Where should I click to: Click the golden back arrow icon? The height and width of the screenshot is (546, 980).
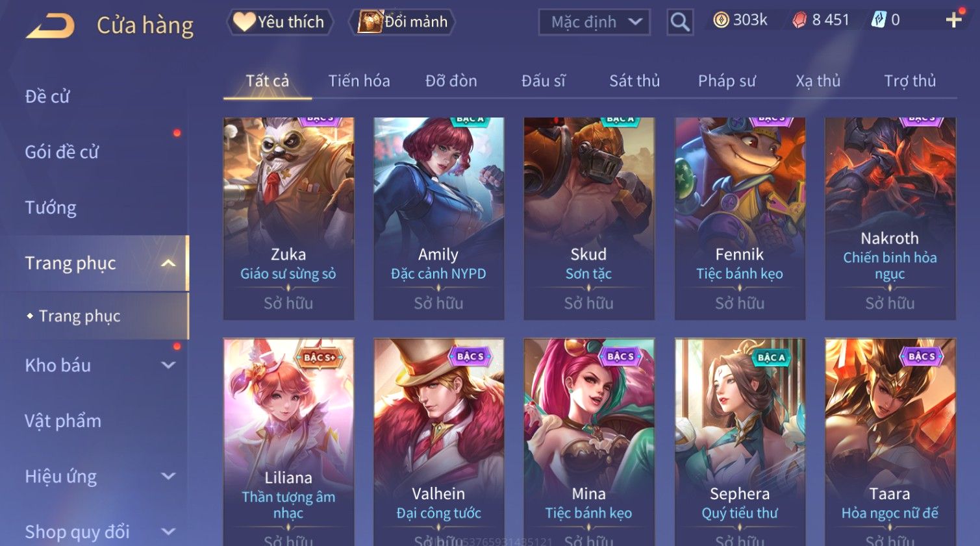click(x=50, y=26)
